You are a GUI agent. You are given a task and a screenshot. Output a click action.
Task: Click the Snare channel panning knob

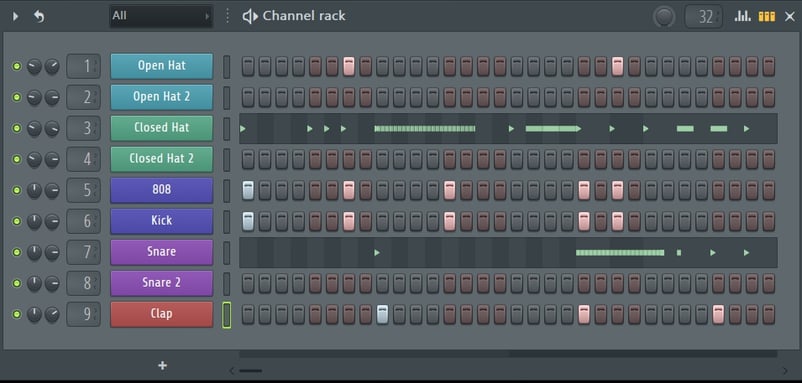[x=34, y=252]
